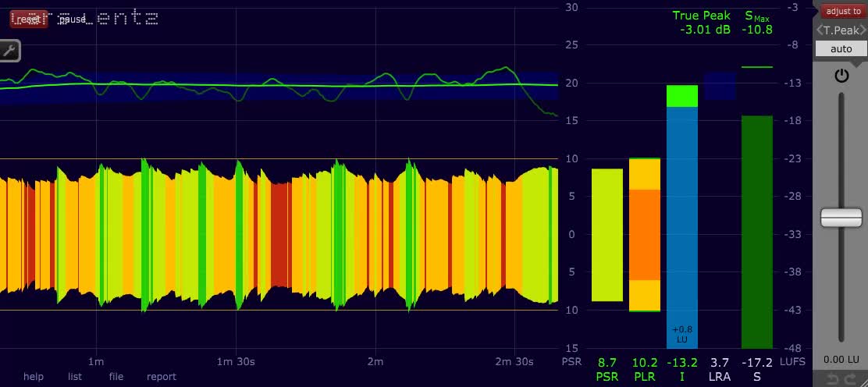This screenshot has height=387, width=868.
Task: Pause the loudness measurement
Action: tap(73, 20)
